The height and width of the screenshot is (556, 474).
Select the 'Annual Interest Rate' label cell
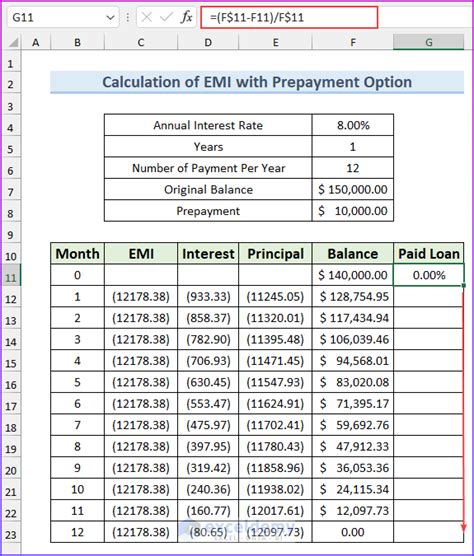pos(208,125)
